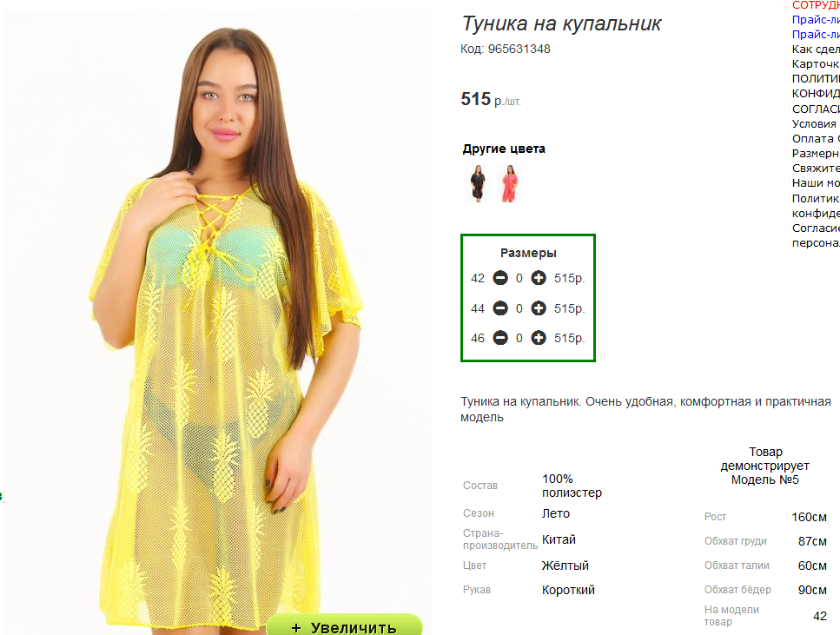The height and width of the screenshot is (635, 840).
Task: Reduce quantity of size 46
Action: pyautogui.click(x=500, y=338)
